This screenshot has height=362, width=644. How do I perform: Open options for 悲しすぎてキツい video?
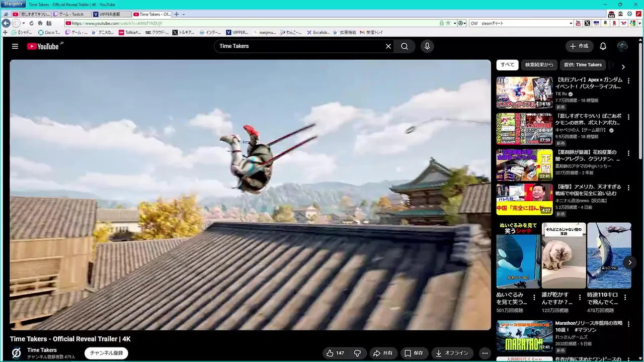[628, 117]
